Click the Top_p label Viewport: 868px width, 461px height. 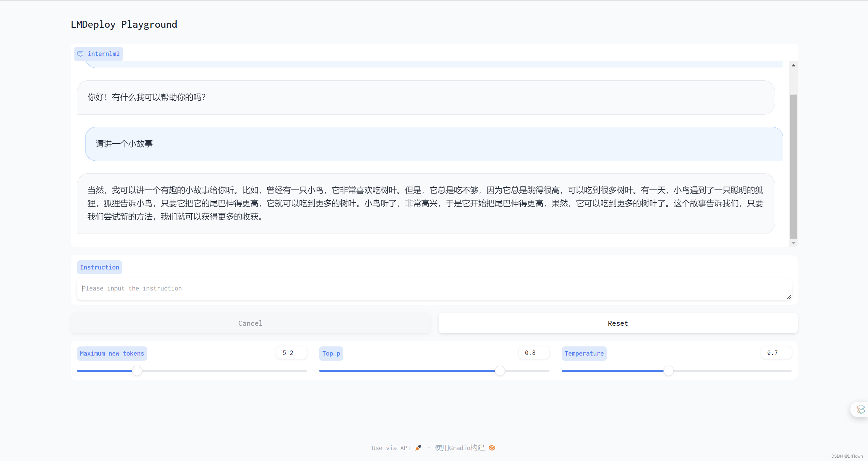[x=331, y=354]
